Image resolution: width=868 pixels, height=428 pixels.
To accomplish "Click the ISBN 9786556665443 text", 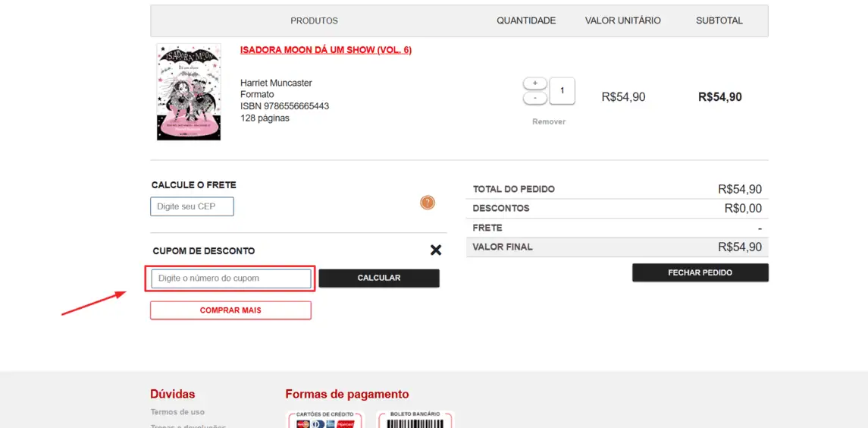I will tap(284, 106).
